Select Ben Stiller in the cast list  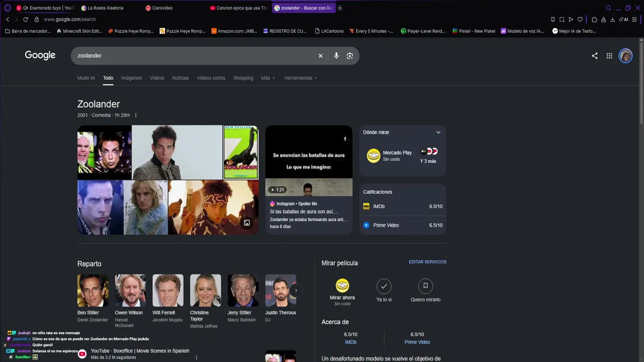click(x=93, y=298)
